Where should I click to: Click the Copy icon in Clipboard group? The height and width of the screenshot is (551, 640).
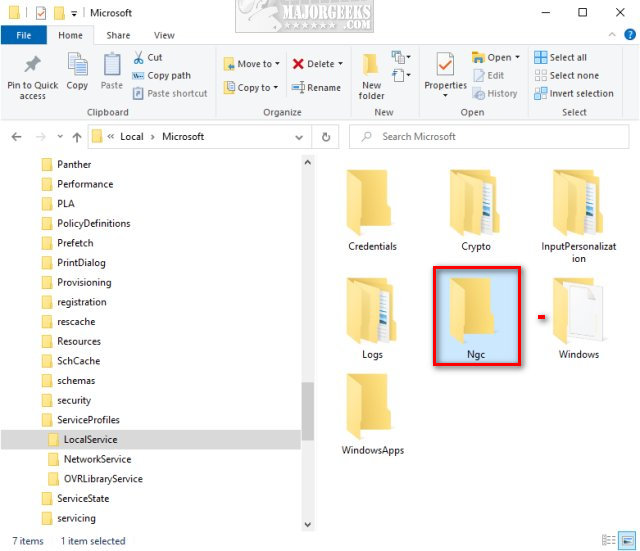click(77, 64)
